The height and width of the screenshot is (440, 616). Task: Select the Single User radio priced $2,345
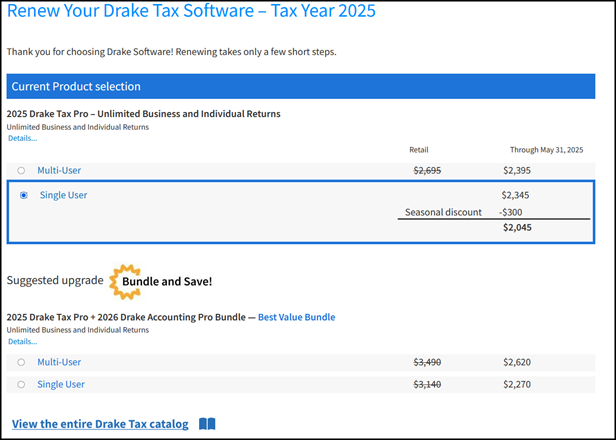[24, 195]
